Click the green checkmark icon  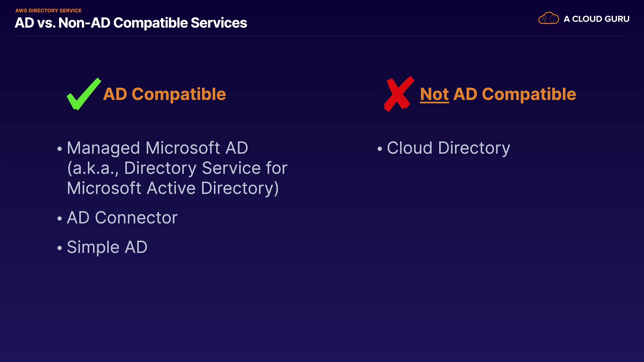pyautogui.click(x=83, y=95)
